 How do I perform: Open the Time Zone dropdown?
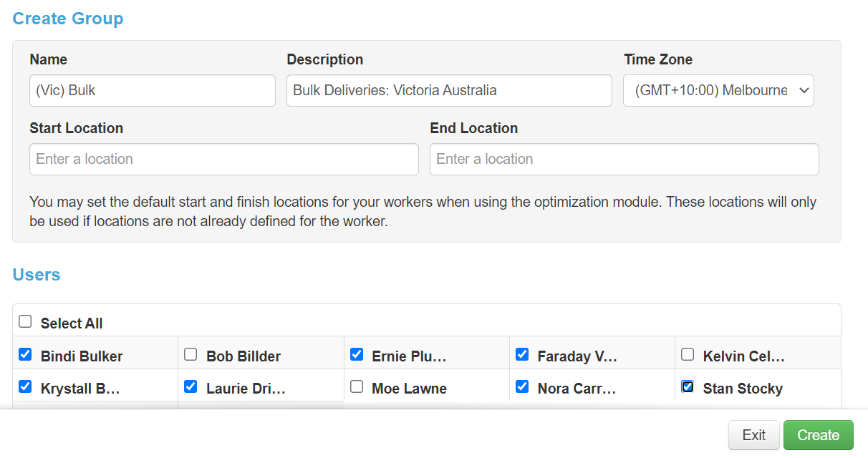pyautogui.click(x=718, y=91)
